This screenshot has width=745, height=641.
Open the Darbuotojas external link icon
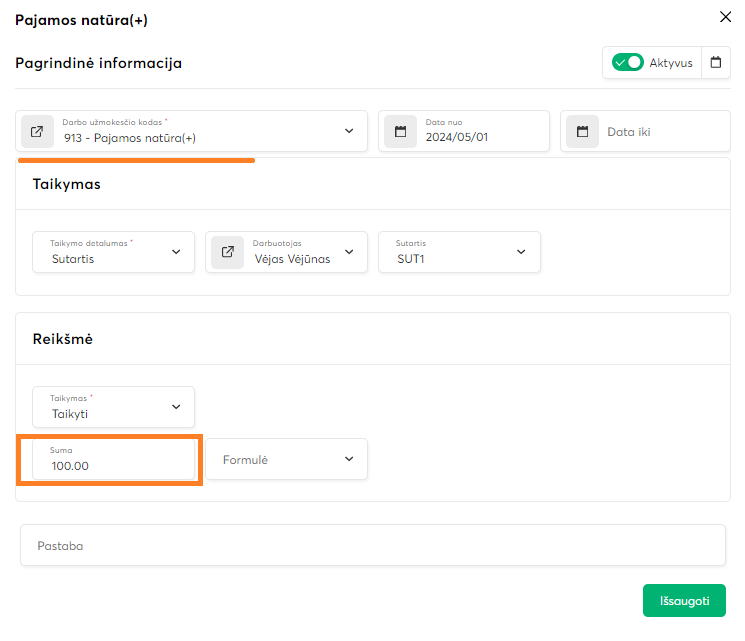point(227,252)
